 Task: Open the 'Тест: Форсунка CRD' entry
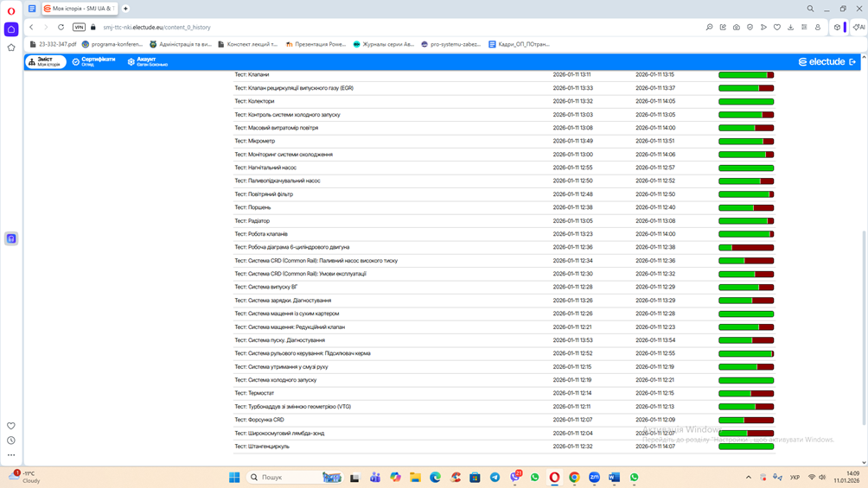coord(258,421)
